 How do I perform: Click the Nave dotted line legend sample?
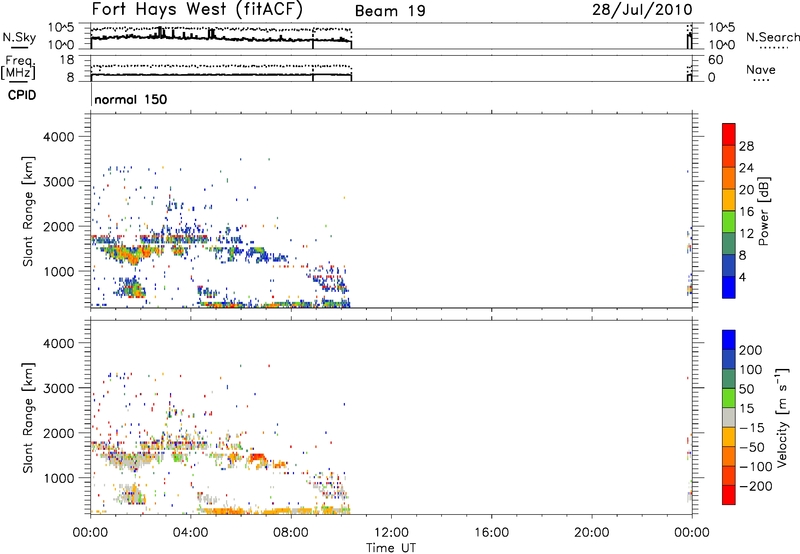point(761,80)
